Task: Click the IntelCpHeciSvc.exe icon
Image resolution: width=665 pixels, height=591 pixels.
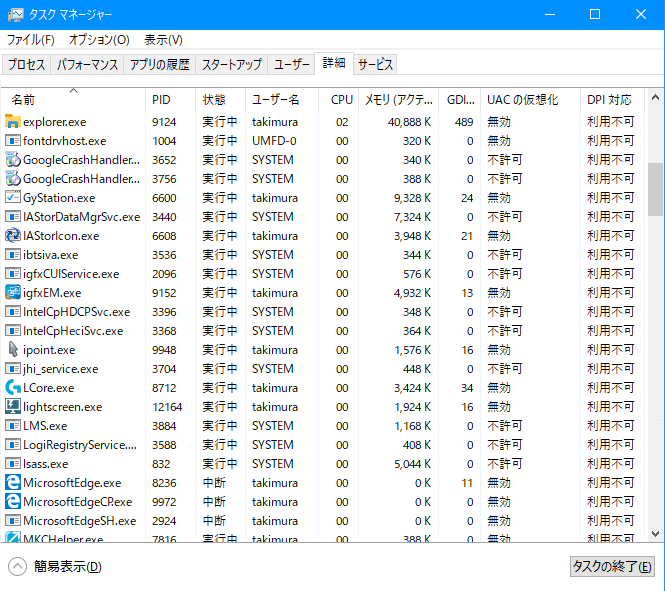Action: click(x=13, y=330)
